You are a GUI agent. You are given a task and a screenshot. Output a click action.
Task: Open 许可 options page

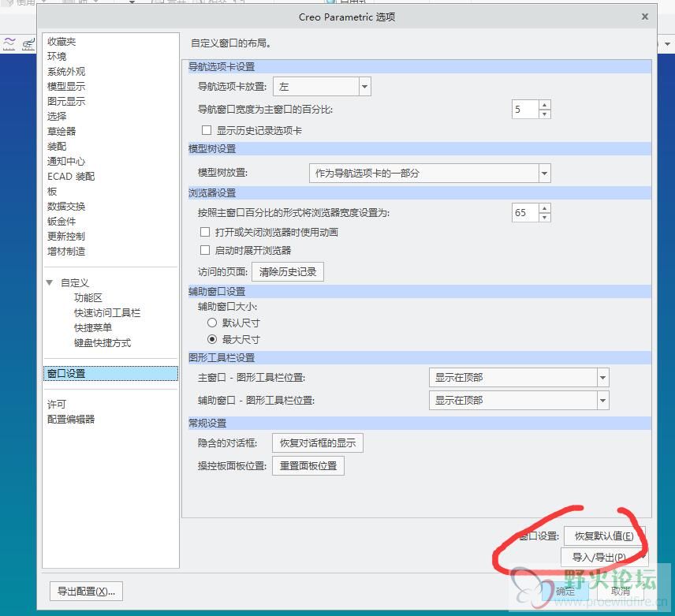(x=57, y=404)
